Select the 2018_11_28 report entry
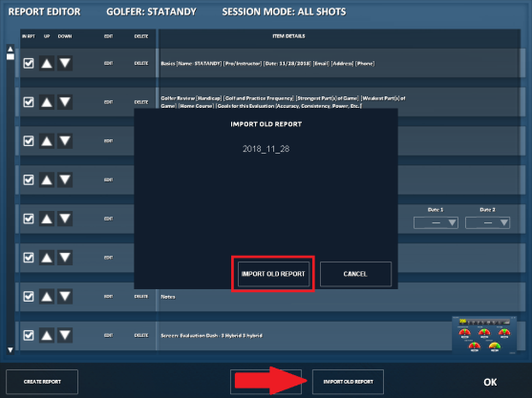Screen dimensions: 532x398 pyautogui.click(x=266, y=149)
